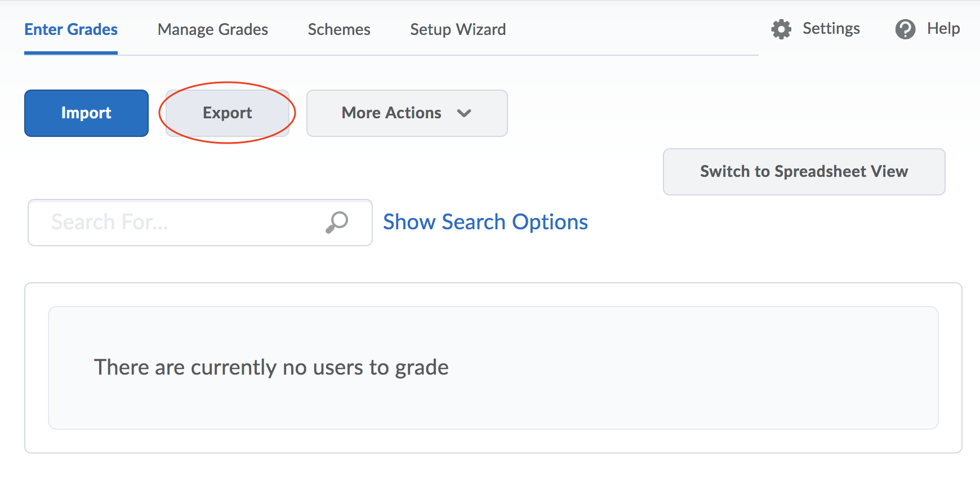This screenshot has height=498, width=980.
Task: Click the 'no users to grade' message
Action: [271, 367]
